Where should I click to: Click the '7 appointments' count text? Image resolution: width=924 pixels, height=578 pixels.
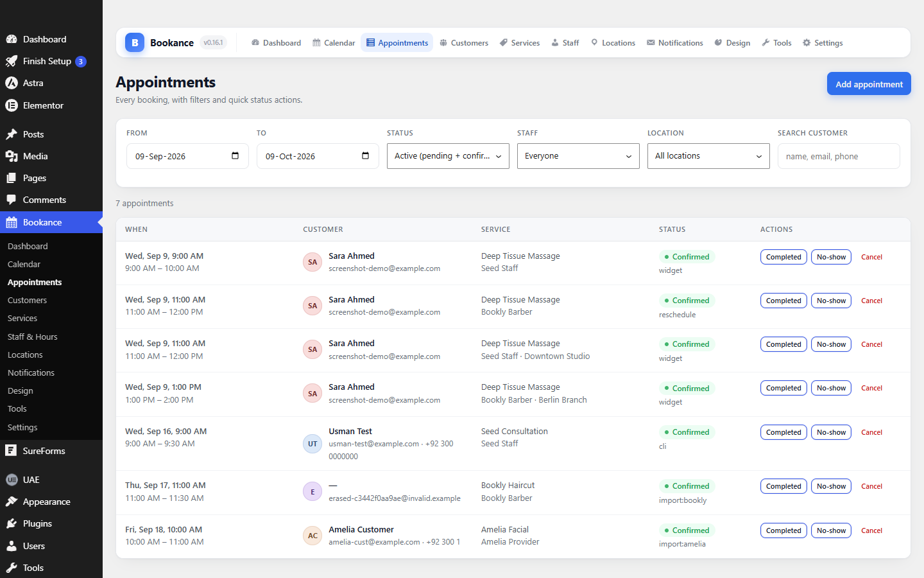point(144,203)
